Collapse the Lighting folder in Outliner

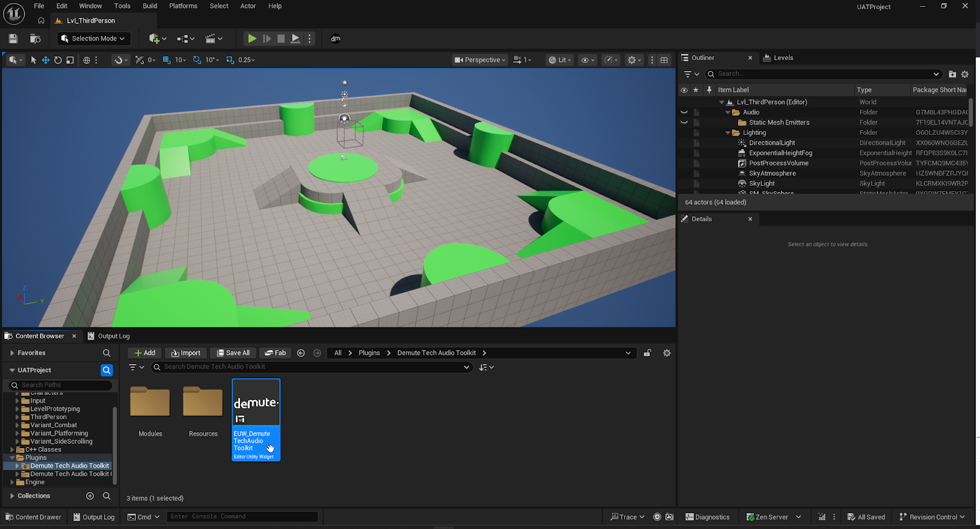(728, 133)
